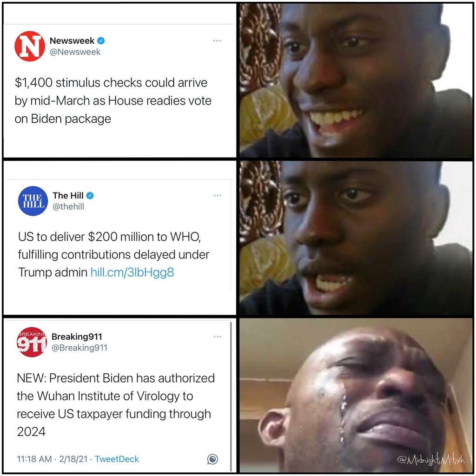Image resolution: width=476 pixels, height=476 pixels.
Task: Select the Newsweek display name
Action: click(x=72, y=40)
